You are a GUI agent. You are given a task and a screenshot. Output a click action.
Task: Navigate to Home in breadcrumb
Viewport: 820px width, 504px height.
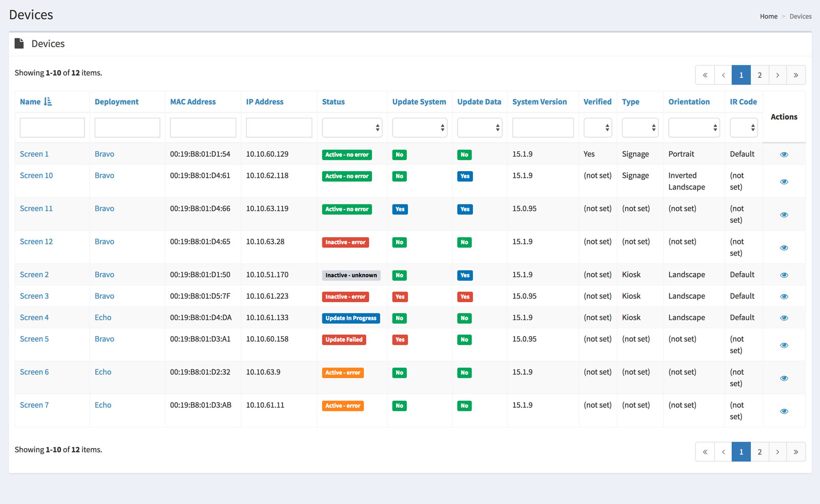(768, 16)
